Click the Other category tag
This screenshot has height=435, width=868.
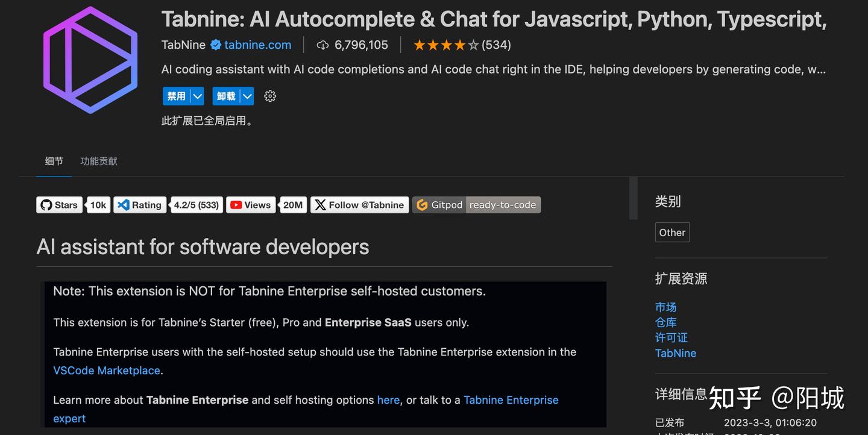point(672,233)
